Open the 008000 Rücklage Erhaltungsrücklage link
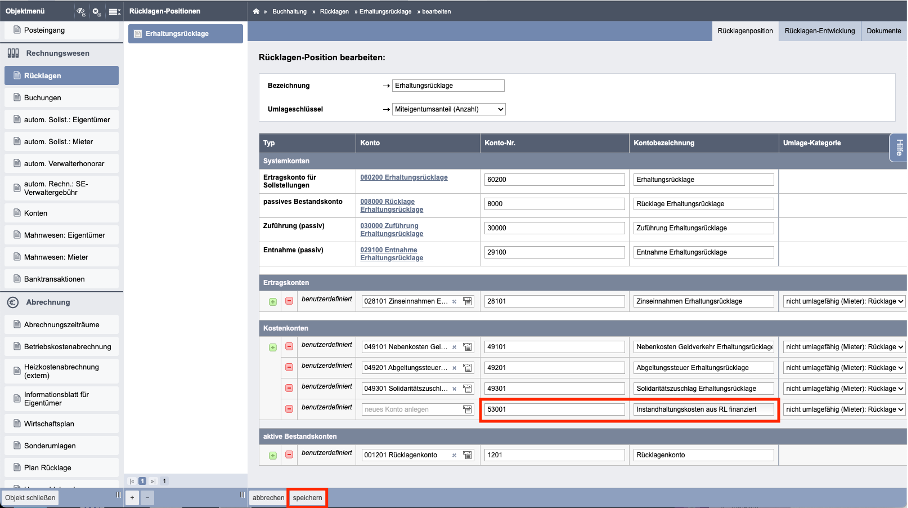 (391, 206)
